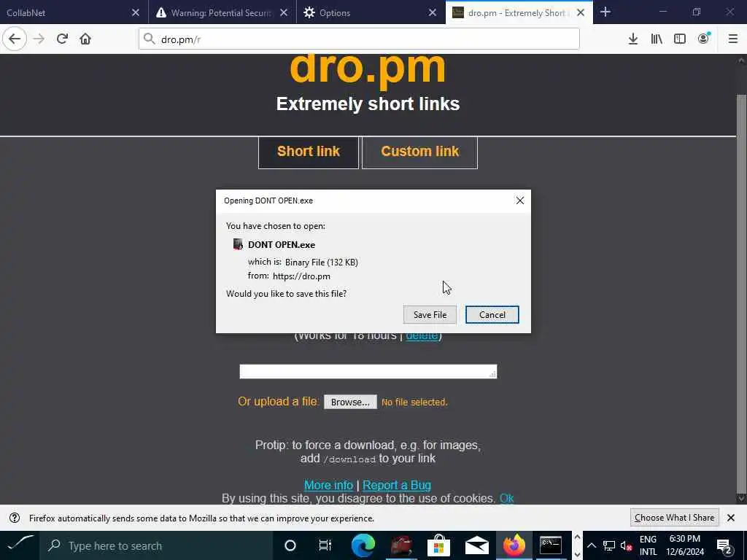Cancel the DONT OPEN.exe download dialog
Viewport: 747px width, 560px height.
tap(492, 315)
